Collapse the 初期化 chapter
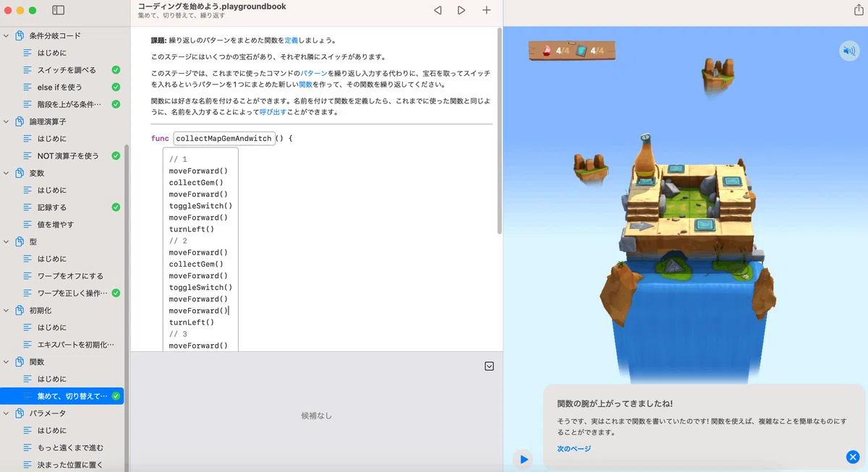Viewport: 868px width, 472px height. 7,310
